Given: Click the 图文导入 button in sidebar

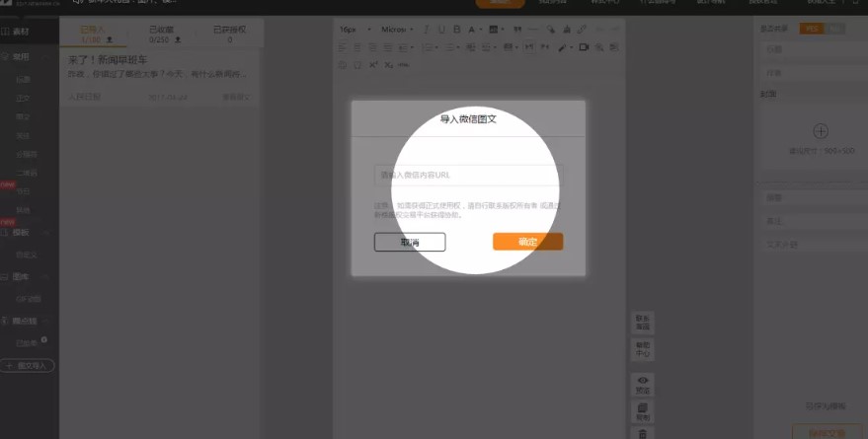Looking at the screenshot, I should coord(29,365).
